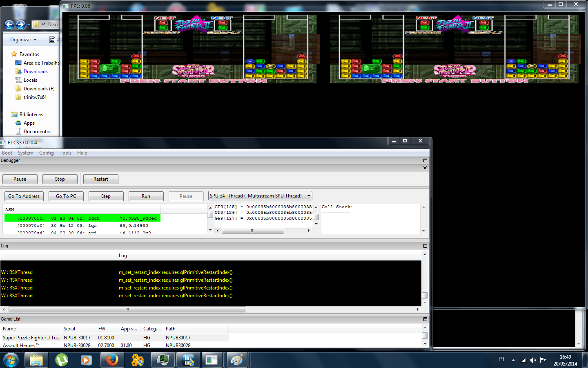The width and height of the screenshot is (588, 368).
Task: Open Downloads folder in Explorer sidebar
Action: click(x=36, y=72)
